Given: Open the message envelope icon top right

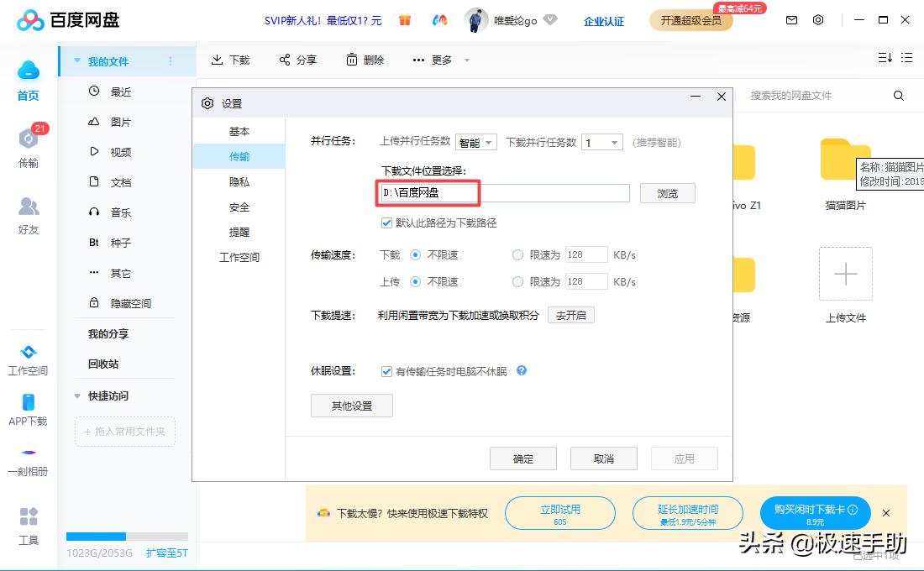Looking at the screenshot, I should (790, 19).
